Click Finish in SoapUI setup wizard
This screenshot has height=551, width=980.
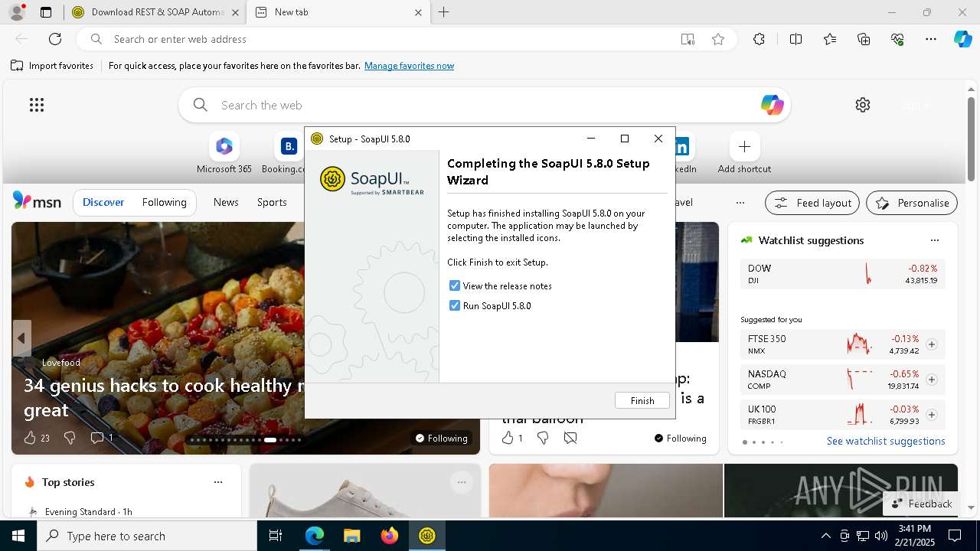pyautogui.click(x=642, y=400)
